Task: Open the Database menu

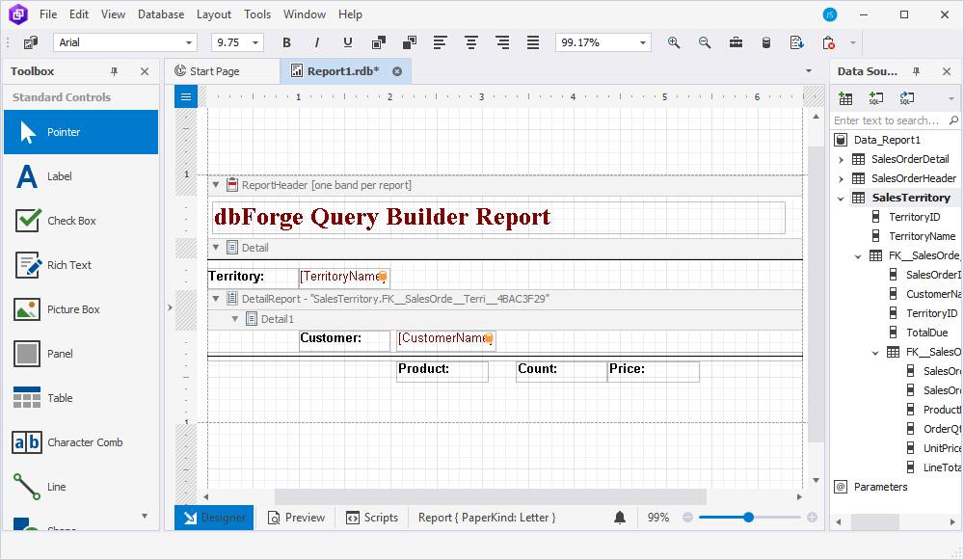Action: coord(161,14)
